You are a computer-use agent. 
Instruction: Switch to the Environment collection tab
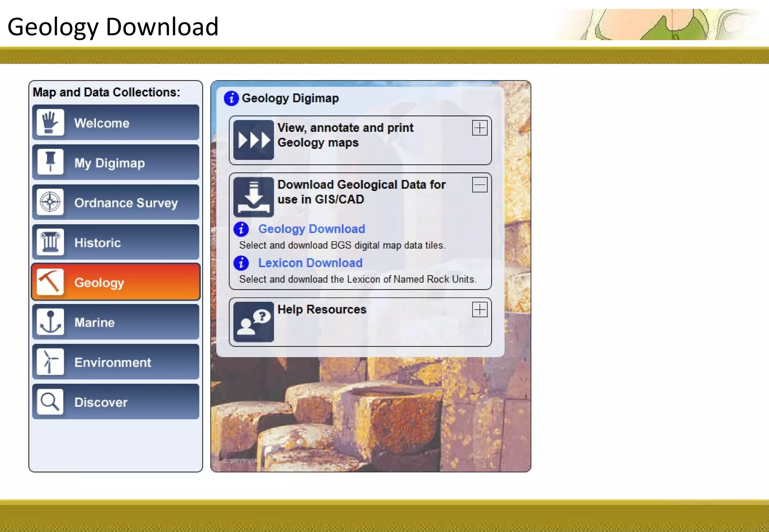click(116, 362)
